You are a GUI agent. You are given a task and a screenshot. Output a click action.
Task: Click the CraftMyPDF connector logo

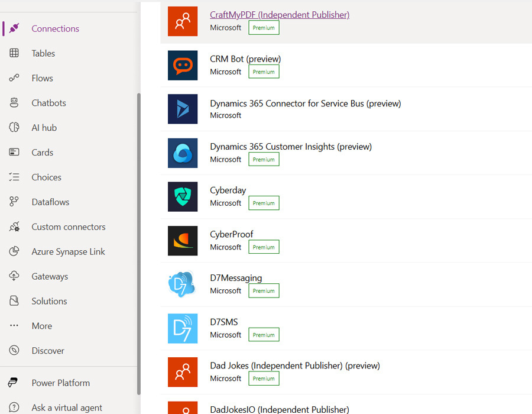click(183, 21)
